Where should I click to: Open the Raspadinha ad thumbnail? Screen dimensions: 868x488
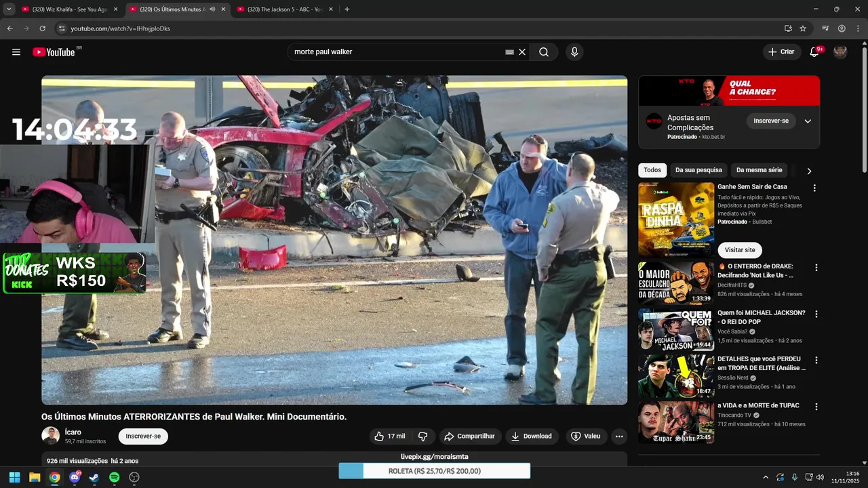point(676,220)
